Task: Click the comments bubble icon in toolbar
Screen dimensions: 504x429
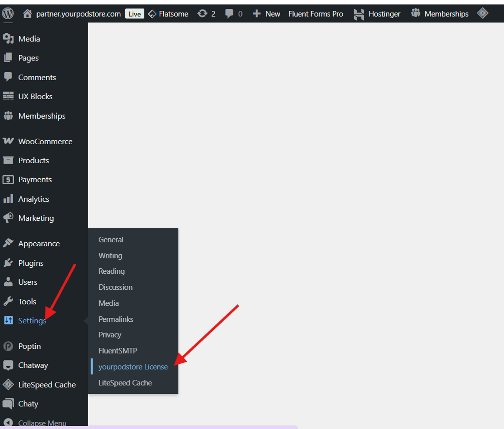Action: pyautogui.click(x=229, y=14)
